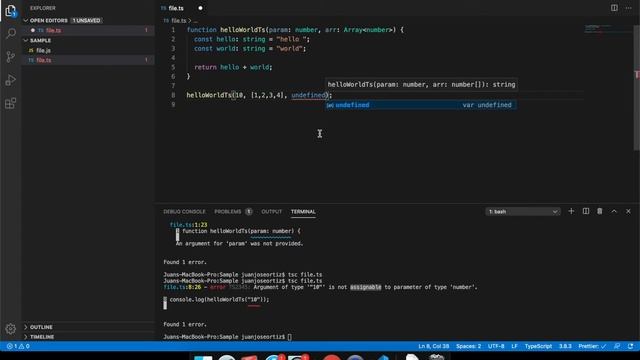Click TypeScript version 3.8.3
The height and width of the screenshot is (360, 640).
(565, 346)
